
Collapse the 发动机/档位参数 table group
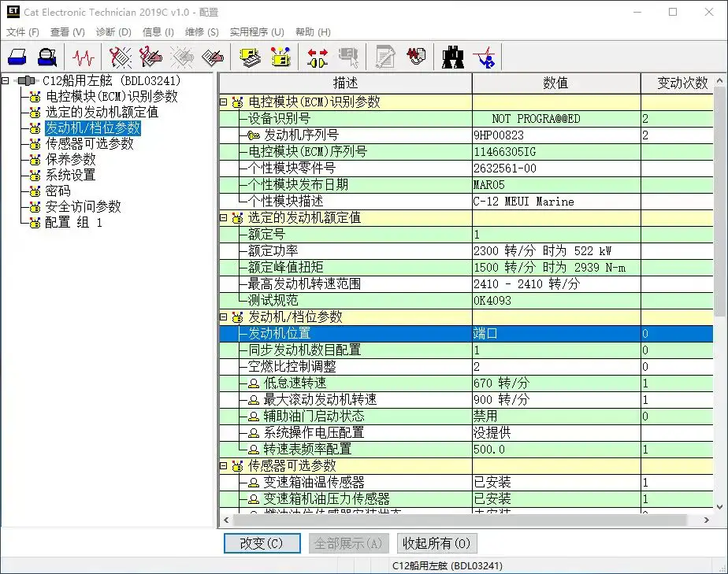click(x=223, y=317)
